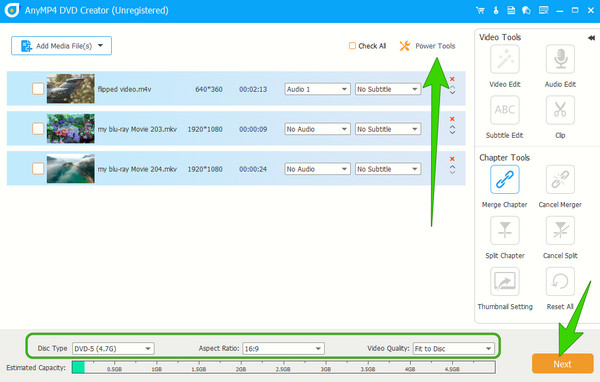Click file name my blu-ray Movie 203.mkv
This screenshot has width=600, height=382.
pyautogui.click(x=137, y=129)
